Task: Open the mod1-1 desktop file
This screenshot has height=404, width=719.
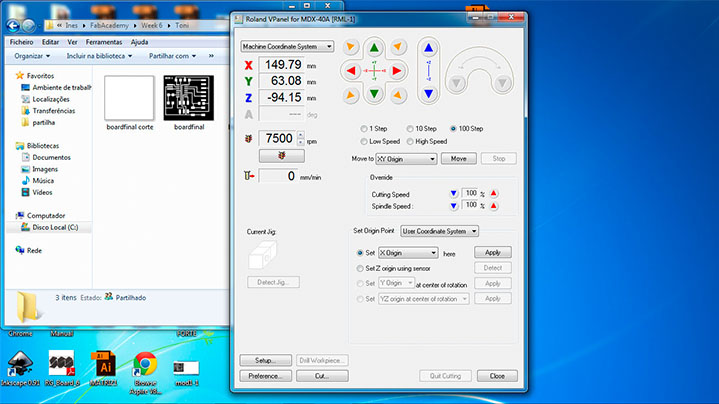Action: [186, 372]
